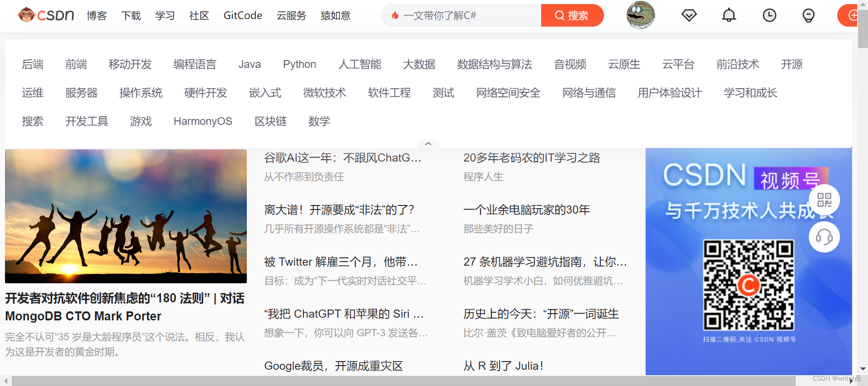Screen dimensions: 868x386
Task: Select the 云原生 category
Action: click(624, 64)
